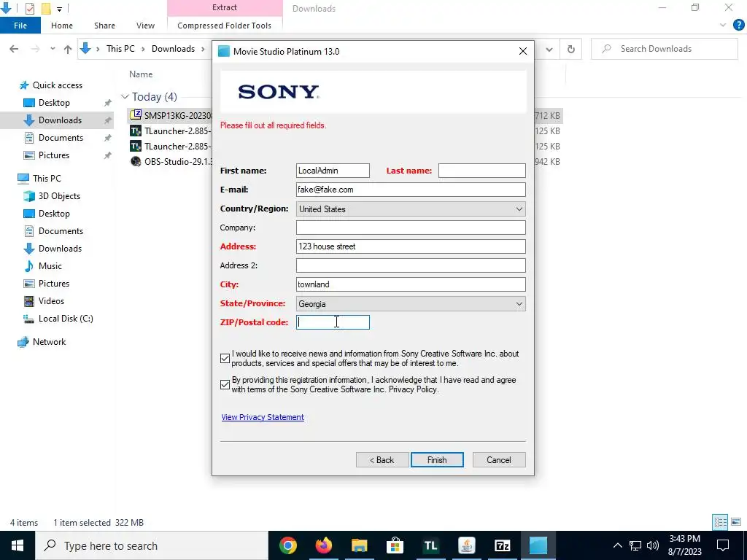Click the volume icon in system tray
Image resolution: width=747 pixels, height=560 pixels.
point(653,545)
